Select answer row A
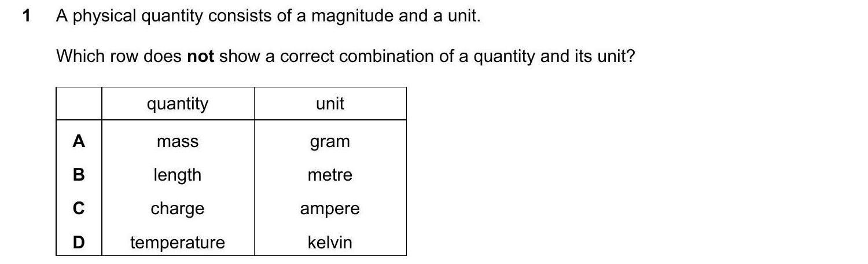The width and height of the screenshot is (868, 264). pyautogui.click(x=79, y=141)
